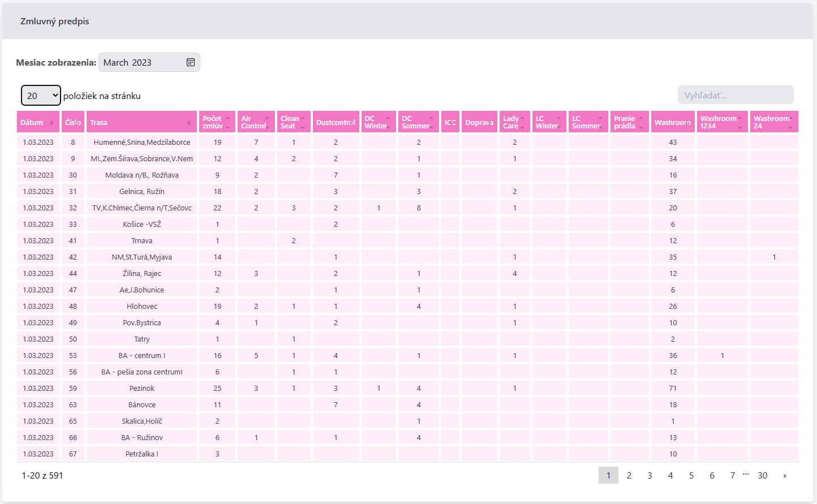Sort by Air Control column header
The height and width of the screenshot is (504, 817).
click(x=256, y=122)
